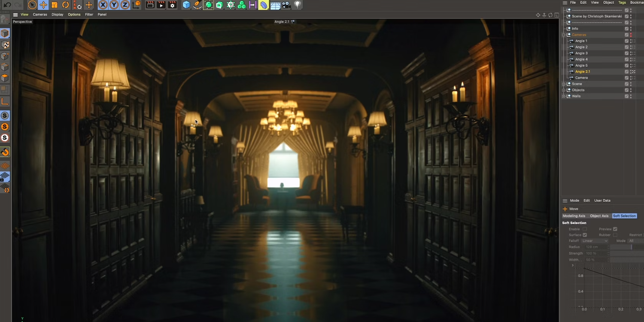
Task: Add a Light object bulb icon
Action: point(298,5)
